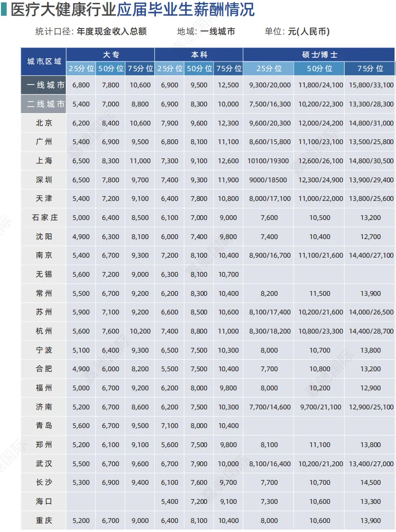Click the 郑州 row label
Screen dimensions: 396x532
click(44, 444)
